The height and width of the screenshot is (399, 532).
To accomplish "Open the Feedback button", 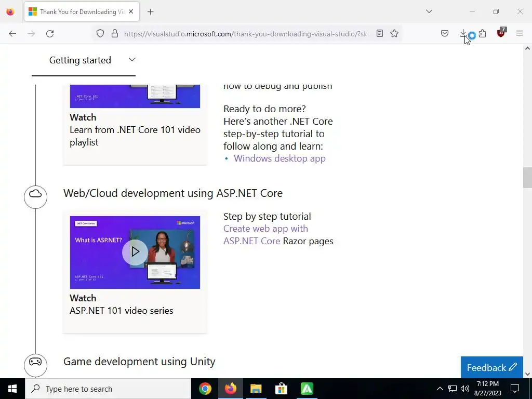I will tap(491, 367).
